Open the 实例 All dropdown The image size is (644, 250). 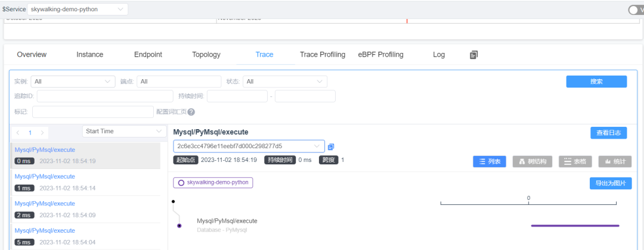[73, 82]
